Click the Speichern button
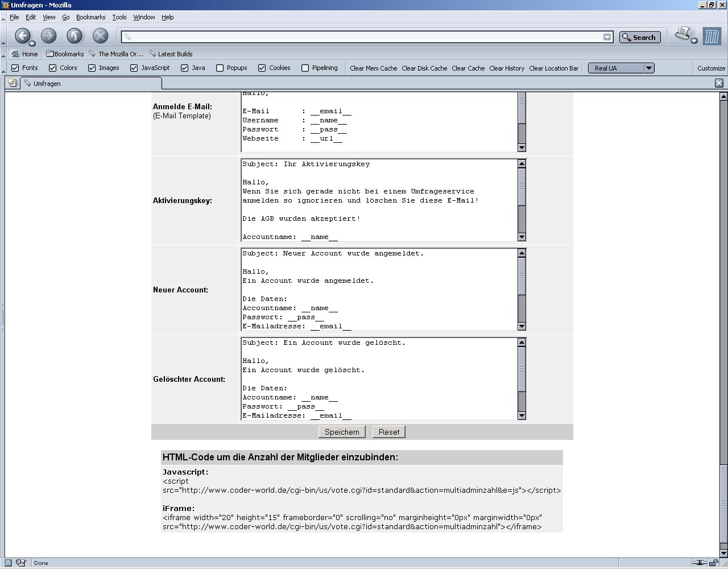The height and width of the screenshot is (569, 728). pos(342,432)
